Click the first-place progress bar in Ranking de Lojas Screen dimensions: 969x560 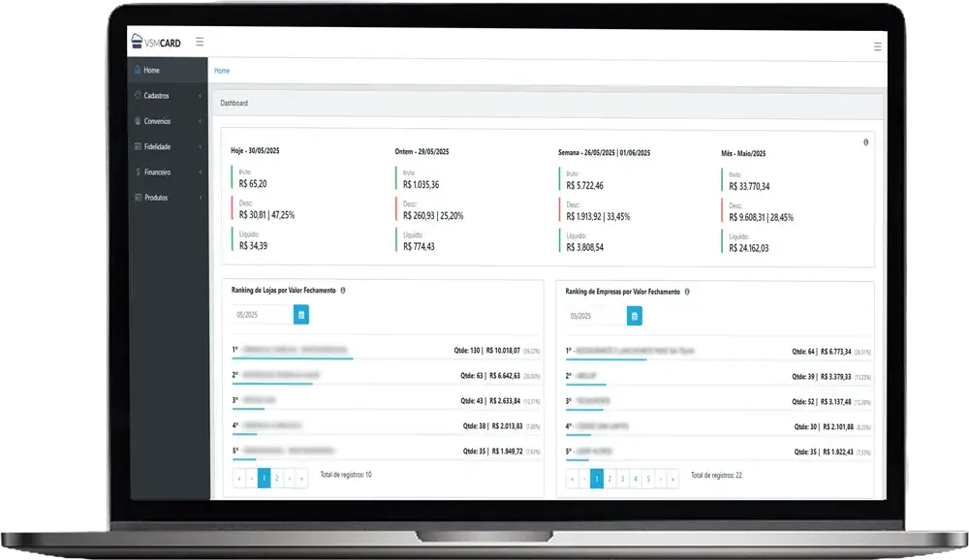291,358
